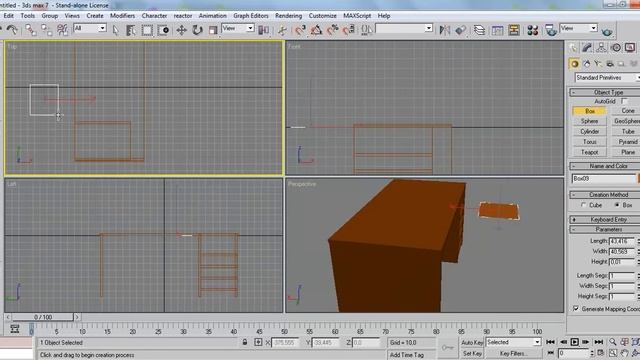
Task: Select the Box creation method radio
Action: pyautogui.click(x=617, y=205)
